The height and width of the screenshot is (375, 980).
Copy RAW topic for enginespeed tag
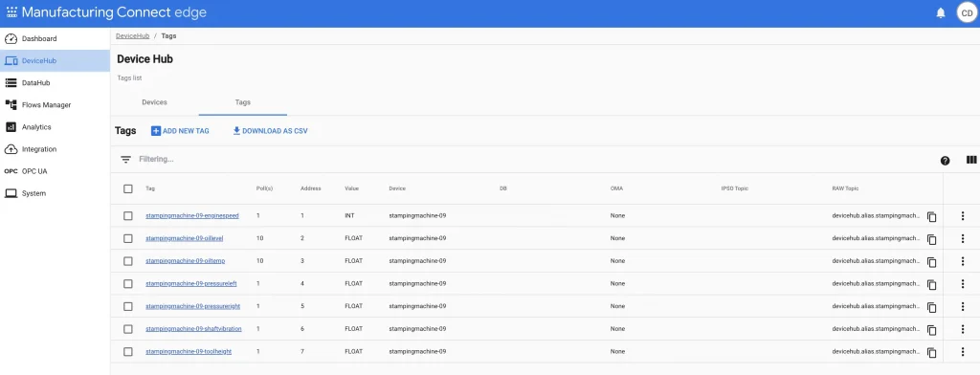coord(931,216)
